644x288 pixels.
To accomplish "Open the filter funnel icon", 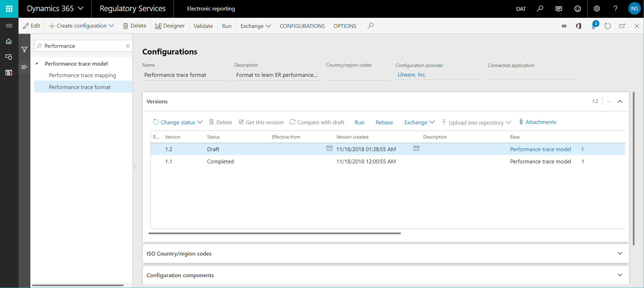I will point(24,49).
